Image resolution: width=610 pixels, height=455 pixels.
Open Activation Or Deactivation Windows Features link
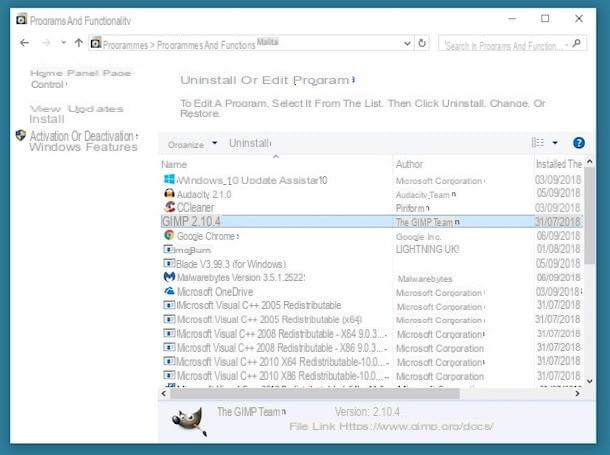[84, 141]
